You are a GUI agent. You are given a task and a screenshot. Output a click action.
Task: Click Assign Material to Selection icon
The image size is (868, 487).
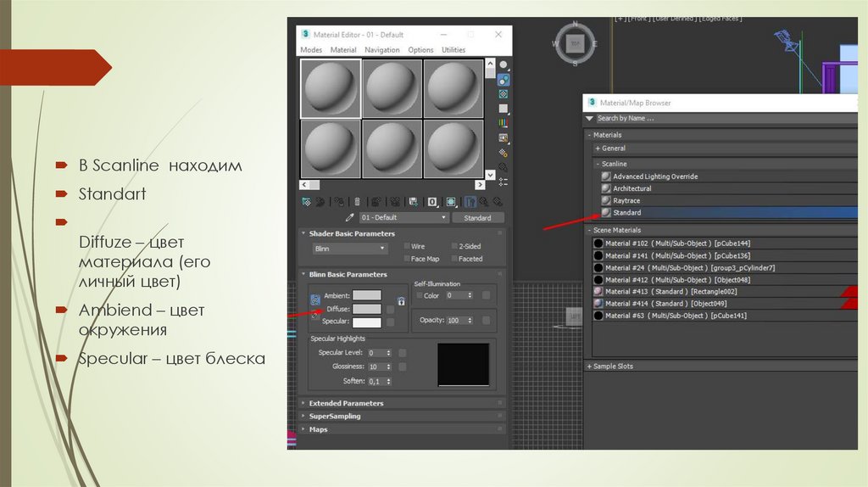coord(339,202)
